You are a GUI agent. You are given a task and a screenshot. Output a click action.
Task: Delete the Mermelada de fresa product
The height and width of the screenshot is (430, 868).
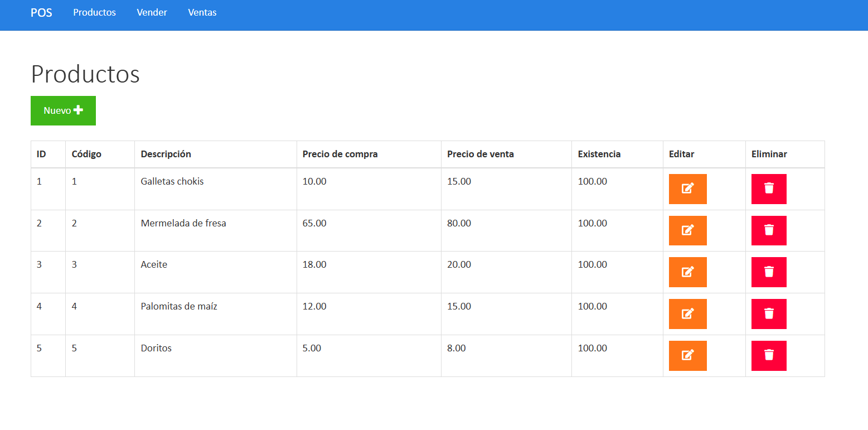pyautogui.click(x=769, y=230)
